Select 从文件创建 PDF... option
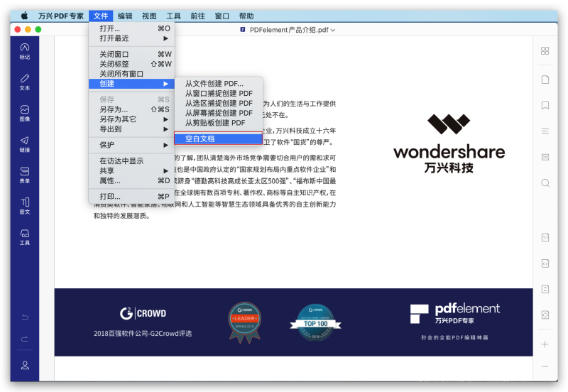 219,84
